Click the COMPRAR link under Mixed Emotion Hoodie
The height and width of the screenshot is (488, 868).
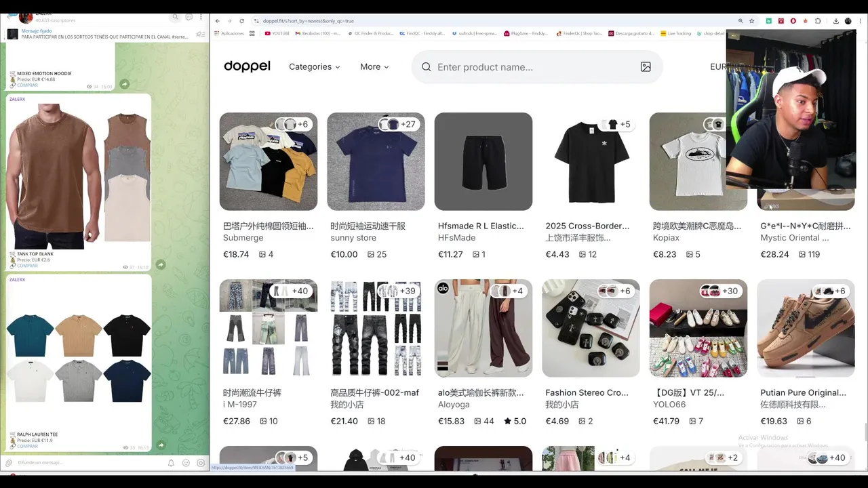coord(27,85)
